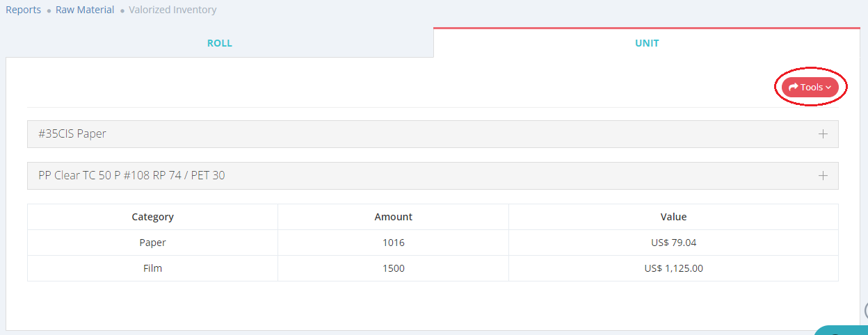Click the plus icon on the PP Clear row

823,176
